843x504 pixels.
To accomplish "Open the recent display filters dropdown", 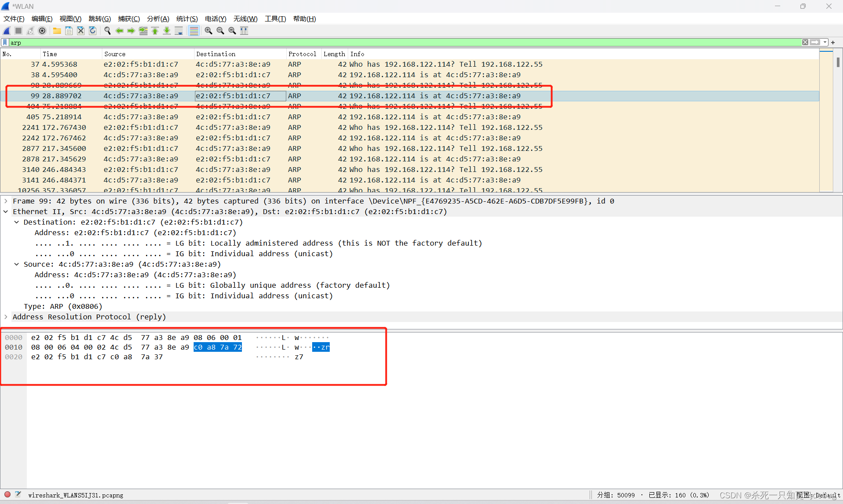I will pyautogui.click(x=825, y=43).
